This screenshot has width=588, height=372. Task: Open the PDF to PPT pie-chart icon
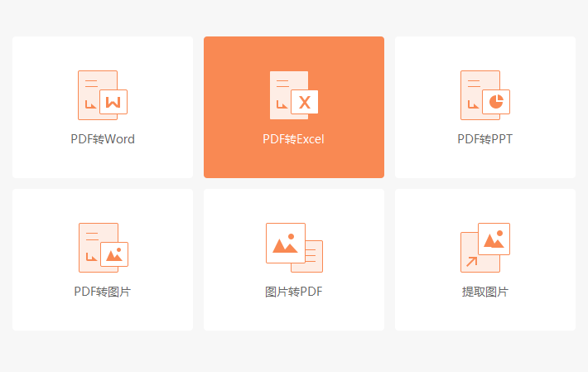click(485, 95)
